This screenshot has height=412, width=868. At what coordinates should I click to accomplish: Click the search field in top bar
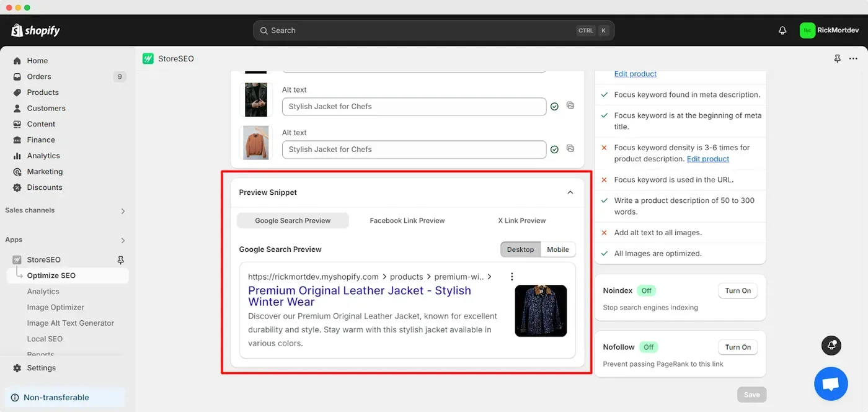pyautogui.click(x=433, y=30)
